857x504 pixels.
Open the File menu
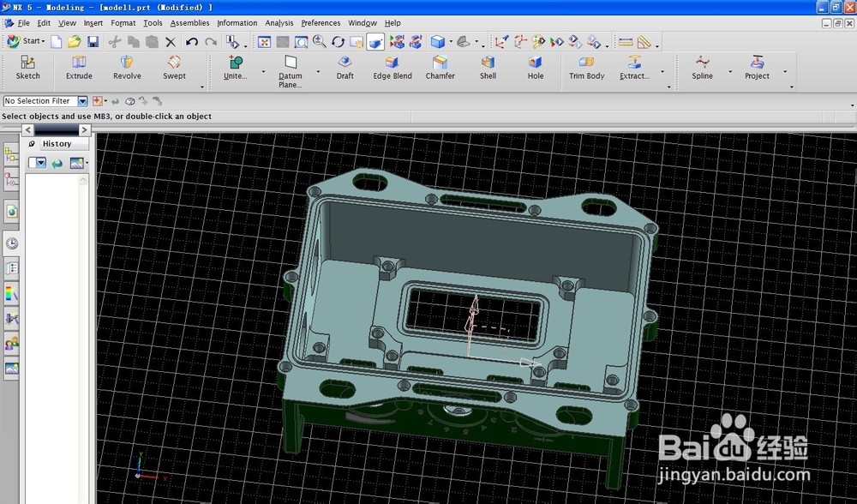click(x=23, y=23)
